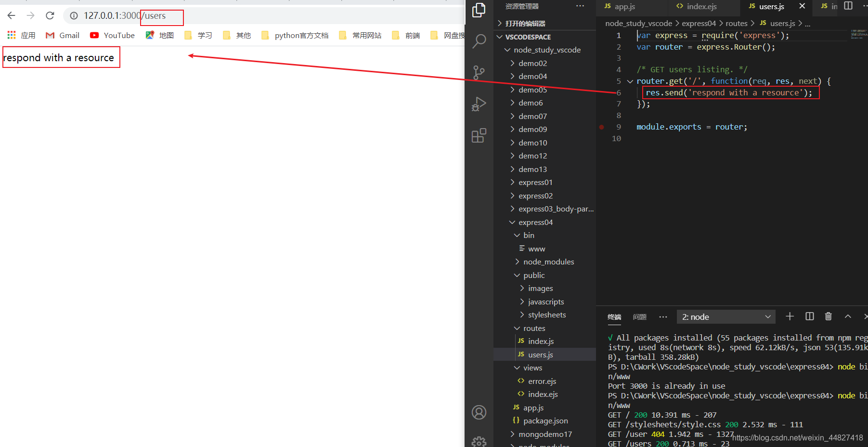Open explorer panel more actions ellipsis
This screenshot has height=447, width=868.
tap(580, 6)
